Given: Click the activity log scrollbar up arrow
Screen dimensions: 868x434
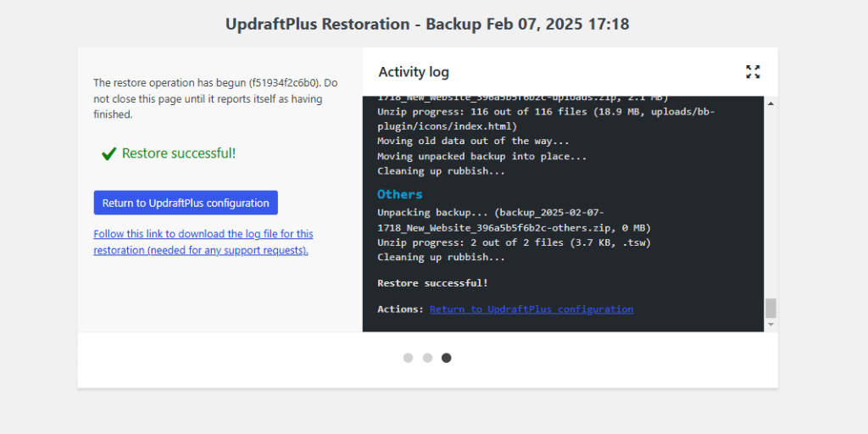Looking at the screenshot, I should click(771, 103).
